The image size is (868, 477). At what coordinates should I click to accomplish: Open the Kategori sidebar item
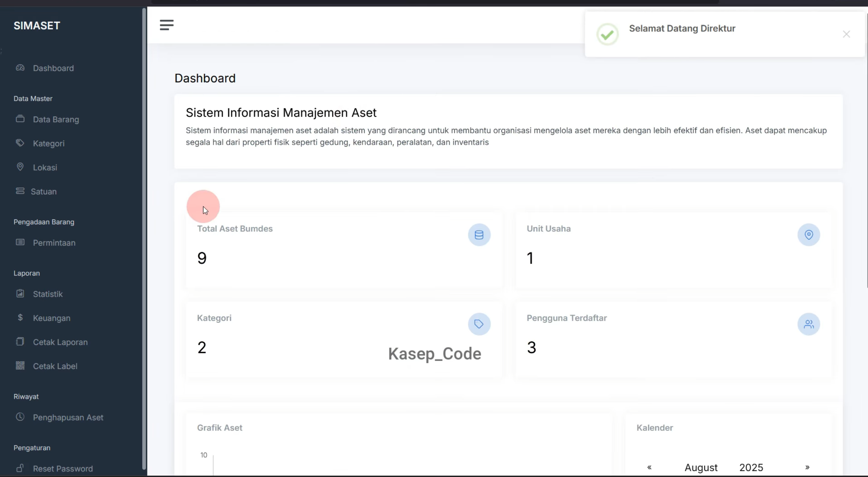pos(49,143)
